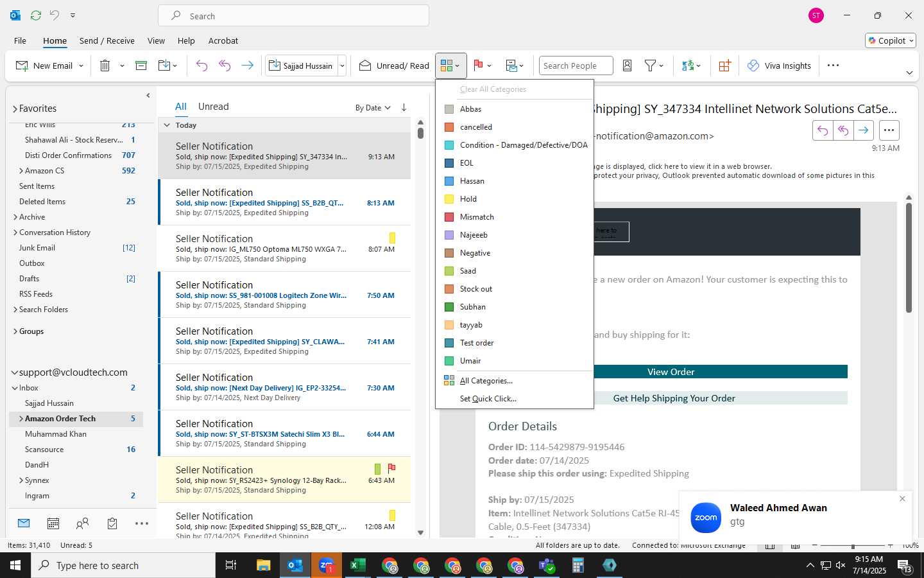Click the Filter Email funnel icon
The image size is (924, 578).
pyautogui.click(x=650, y=66)
